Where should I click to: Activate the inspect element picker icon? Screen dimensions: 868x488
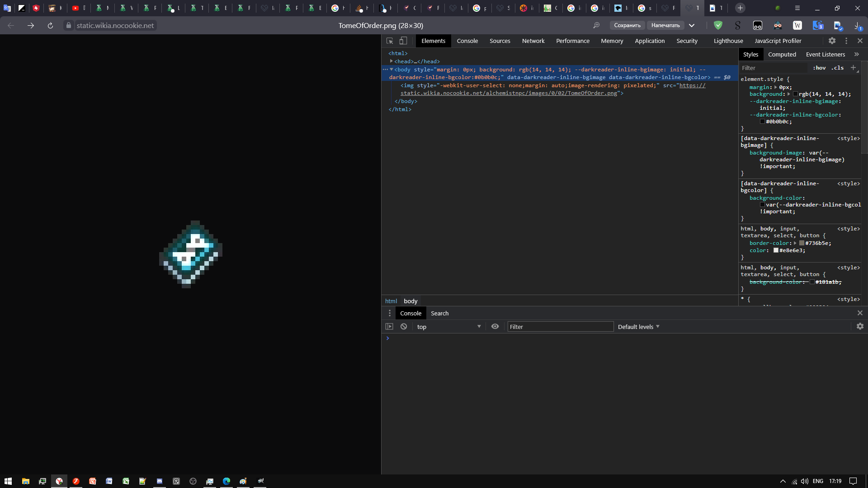tap(389, 41)
